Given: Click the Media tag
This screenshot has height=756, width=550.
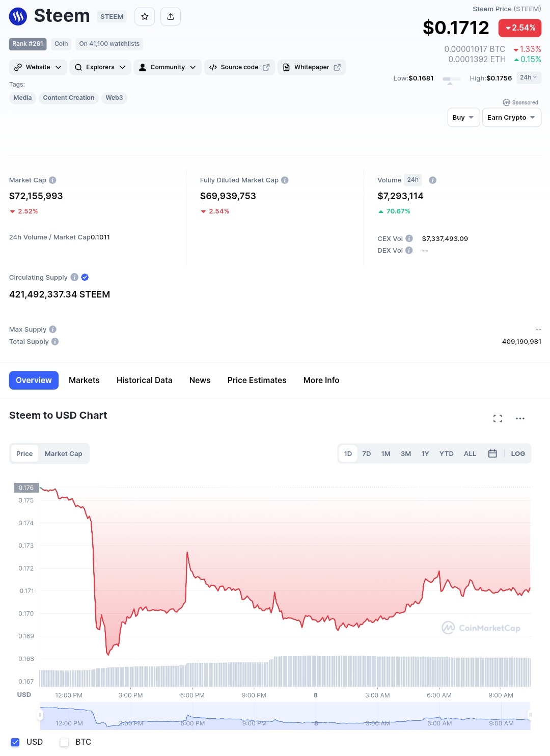Looking at the screenshot, I should (x=22, y=98).
